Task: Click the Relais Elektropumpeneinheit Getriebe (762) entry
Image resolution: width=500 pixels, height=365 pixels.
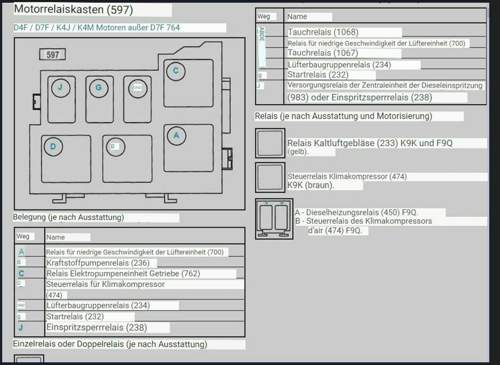Action: pos(123,274)
